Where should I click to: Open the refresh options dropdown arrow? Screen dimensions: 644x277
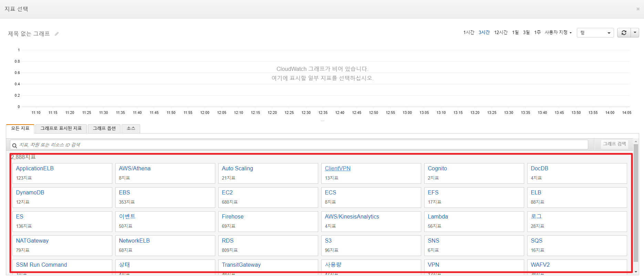point(635,33)
